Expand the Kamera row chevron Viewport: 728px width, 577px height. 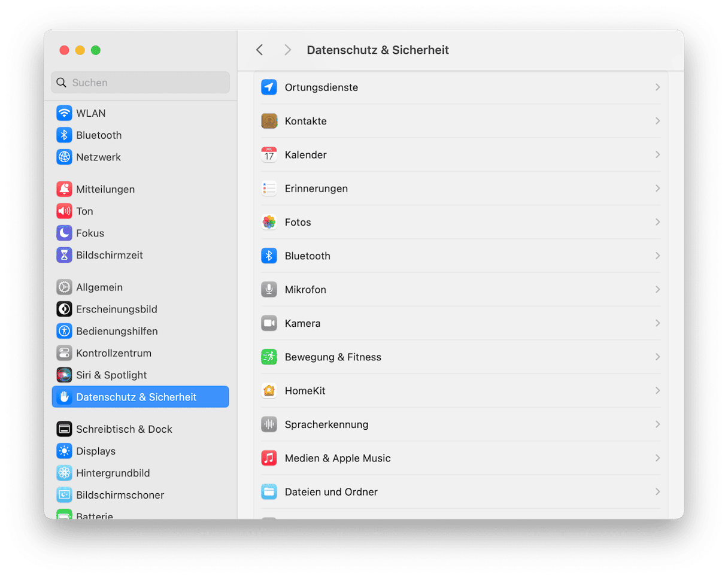(657, 323)
